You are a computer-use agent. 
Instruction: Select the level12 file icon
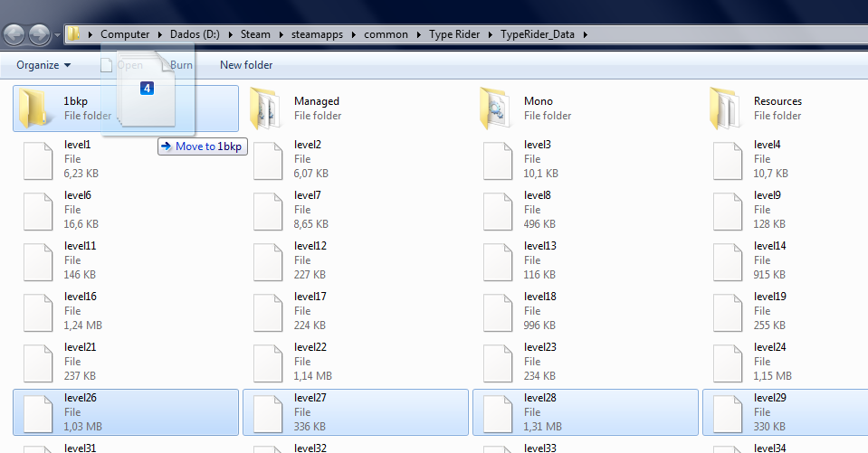(x=268, y=262)
